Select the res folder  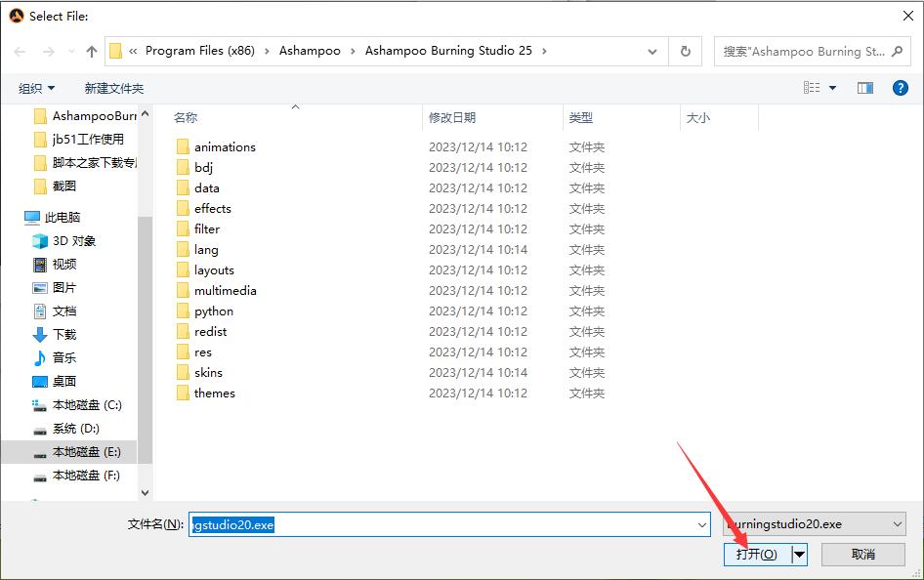193,352
